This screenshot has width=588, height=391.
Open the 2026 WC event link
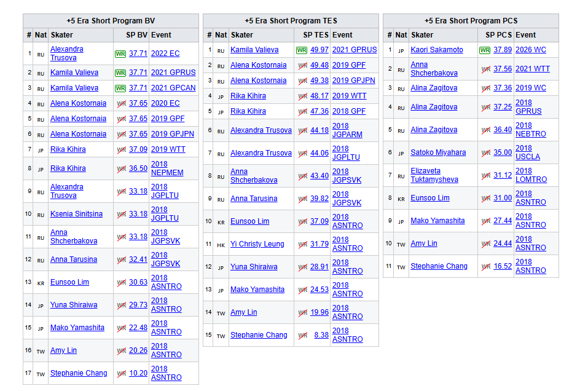coord(530,50)
